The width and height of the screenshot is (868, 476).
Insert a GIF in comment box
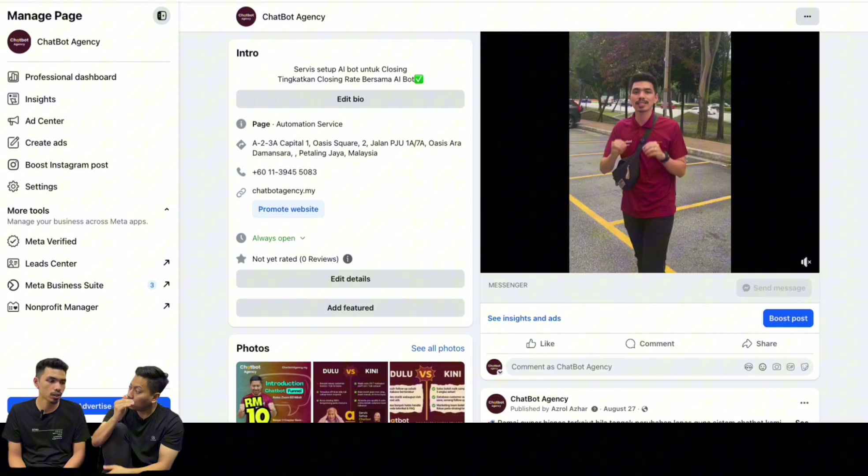pyautogui.click(x=790, y=367)
